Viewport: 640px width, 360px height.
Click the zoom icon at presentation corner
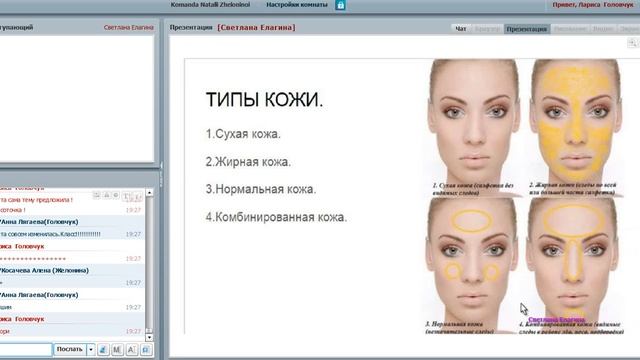[x=632, y=42]
